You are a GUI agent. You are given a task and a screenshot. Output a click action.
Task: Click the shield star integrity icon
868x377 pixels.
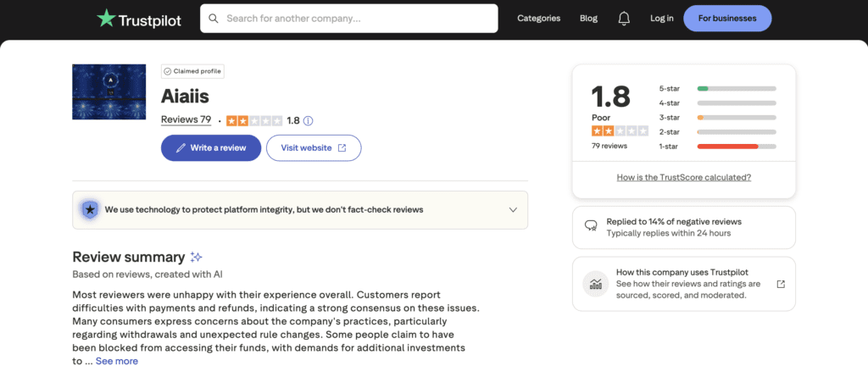[89, 210]
